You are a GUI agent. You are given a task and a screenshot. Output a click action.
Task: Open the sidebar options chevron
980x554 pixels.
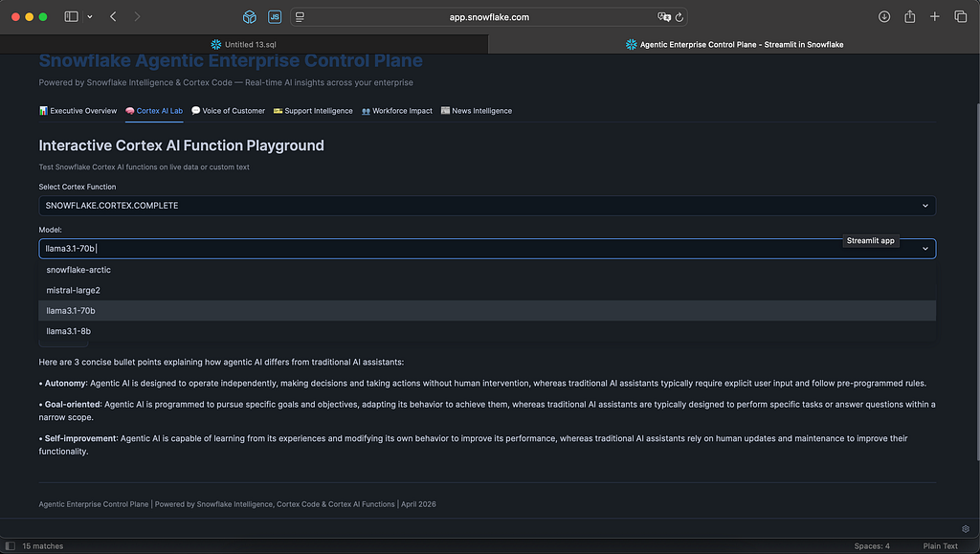[x=90, y=17]
